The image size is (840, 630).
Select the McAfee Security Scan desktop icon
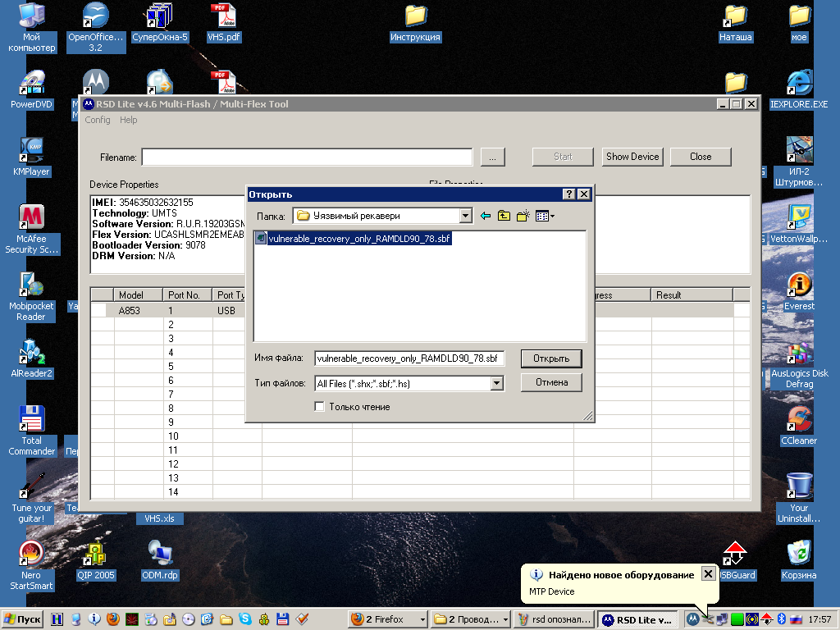[32, 230]
